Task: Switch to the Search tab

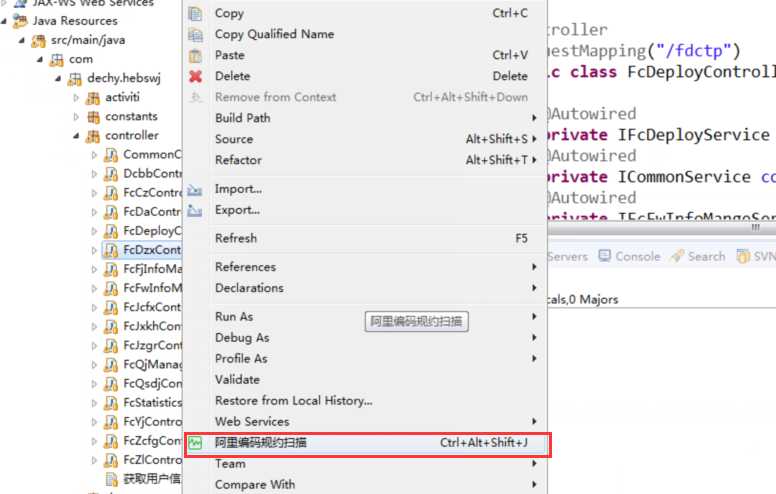Action: click(698, 256)
